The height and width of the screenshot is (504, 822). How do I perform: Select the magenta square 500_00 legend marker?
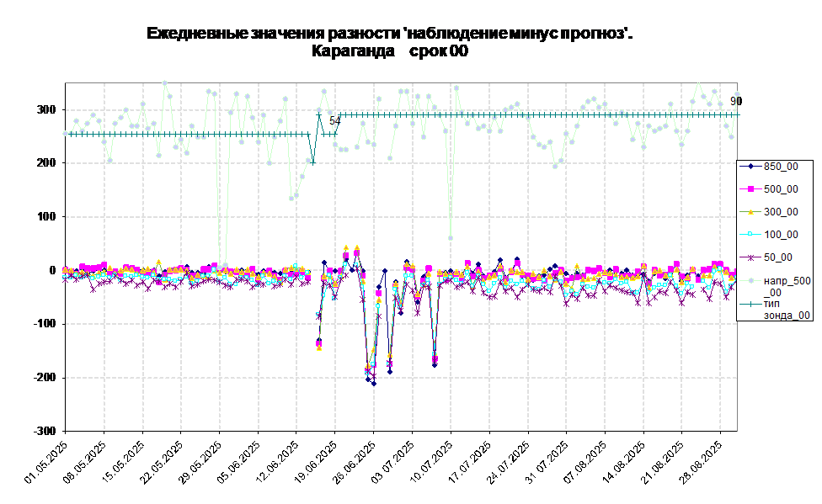click(x=750, y=189)
